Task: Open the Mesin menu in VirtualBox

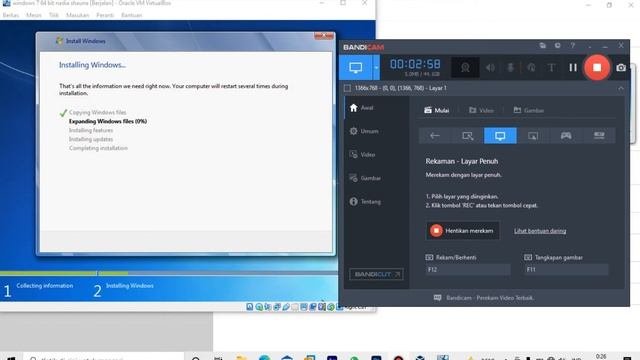Action: coord(34,15)
